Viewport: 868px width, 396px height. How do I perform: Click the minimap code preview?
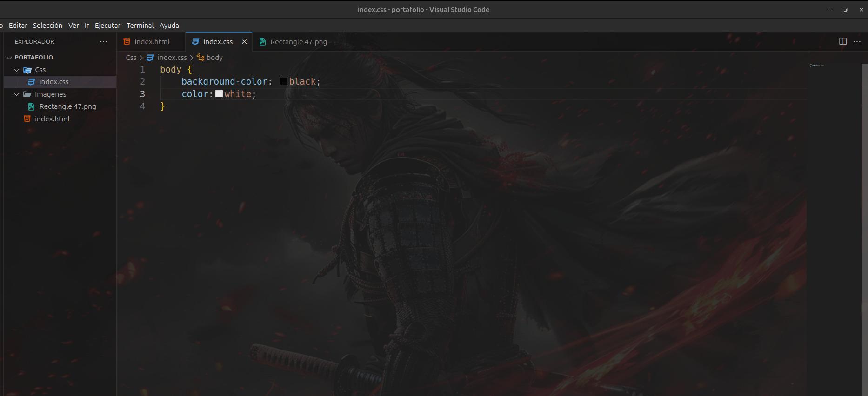[x=817, y=65]
